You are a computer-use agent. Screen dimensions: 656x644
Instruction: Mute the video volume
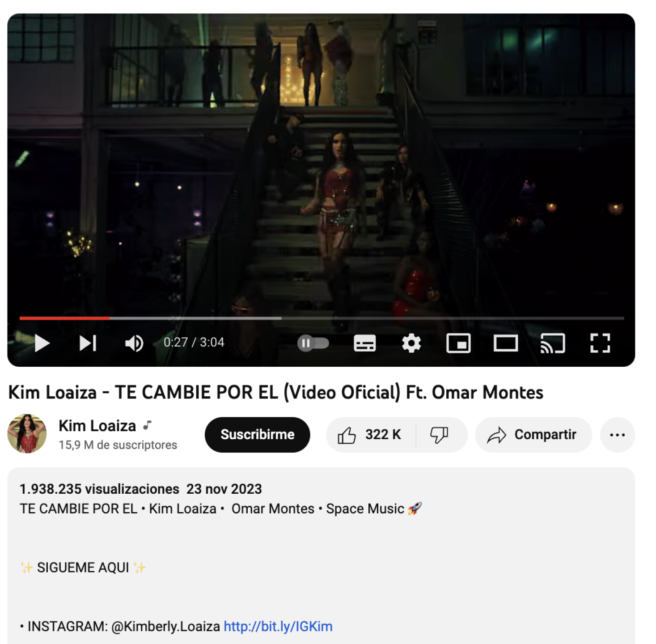click(x=134, y=343)
